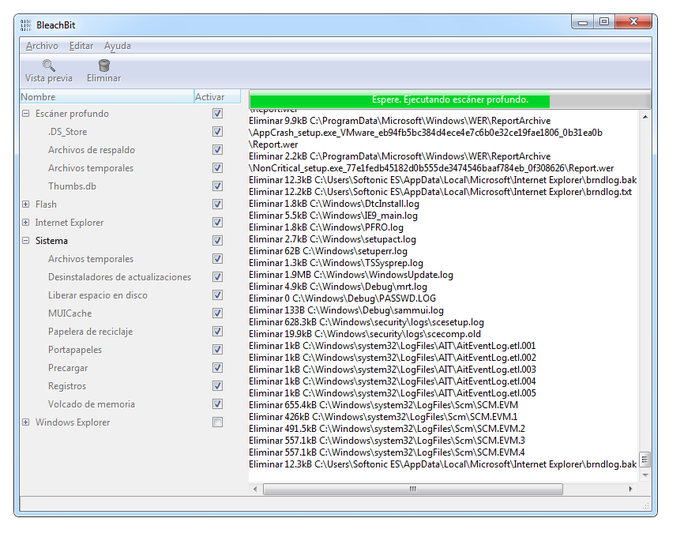Viewport: 680px width, 533px height.
Task: Uncheck the Precargar checkbox
Action: point(218,368)
